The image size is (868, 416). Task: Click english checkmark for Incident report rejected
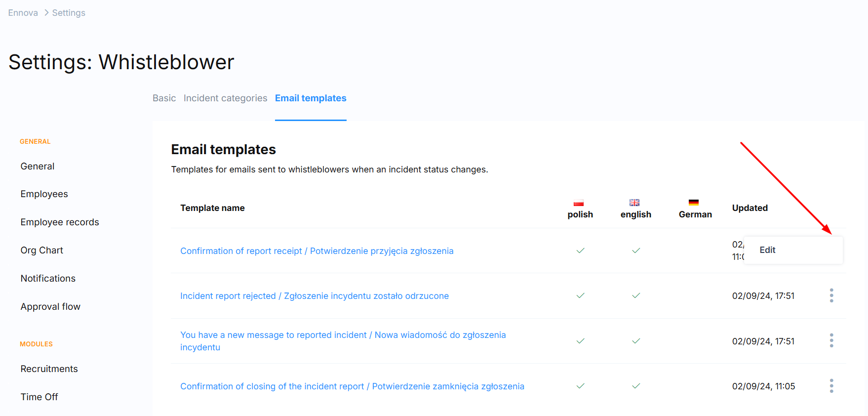636,295
